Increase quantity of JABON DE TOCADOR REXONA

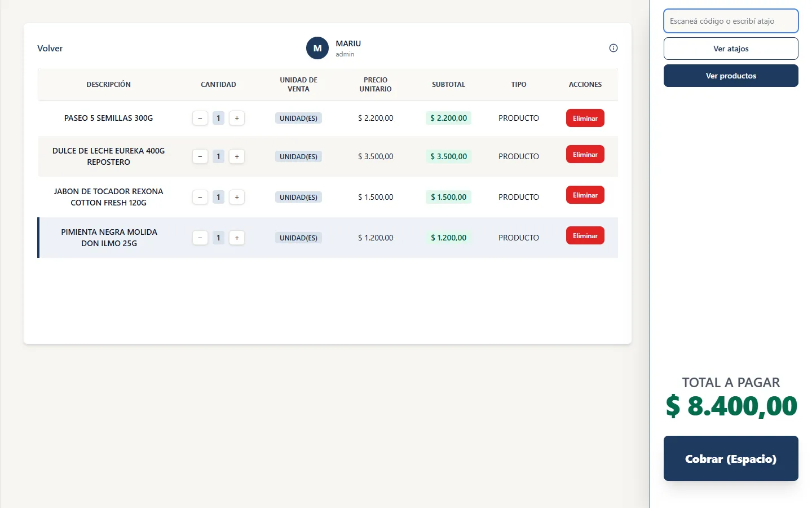pos(237,197)
